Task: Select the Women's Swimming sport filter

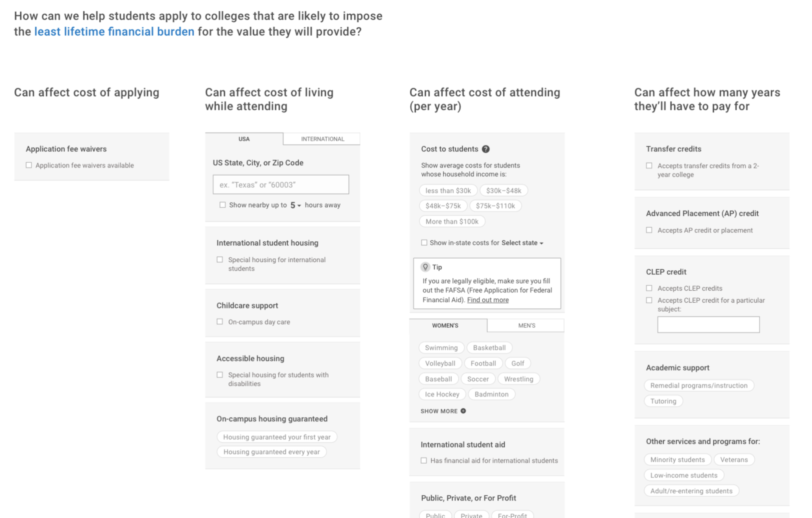Action: tap(440, 347)
